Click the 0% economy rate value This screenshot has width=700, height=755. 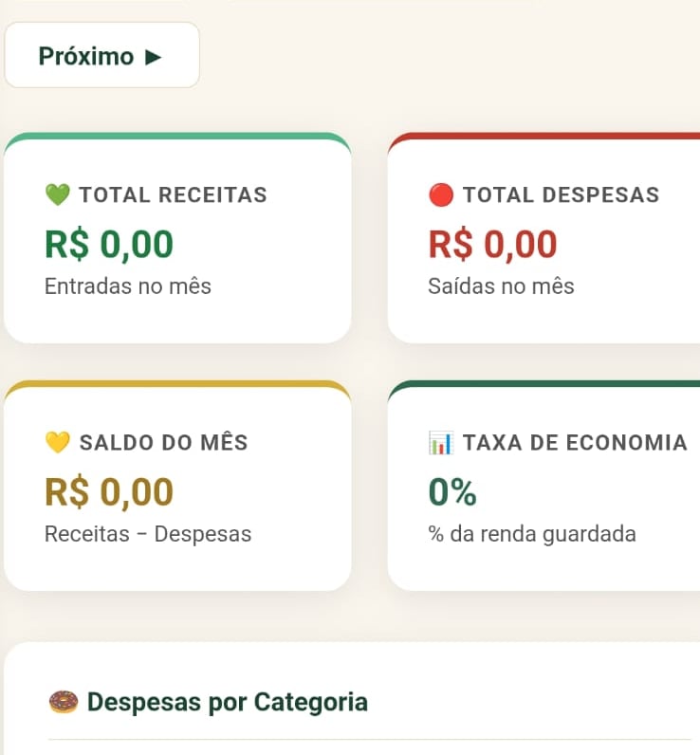point(452,491)
